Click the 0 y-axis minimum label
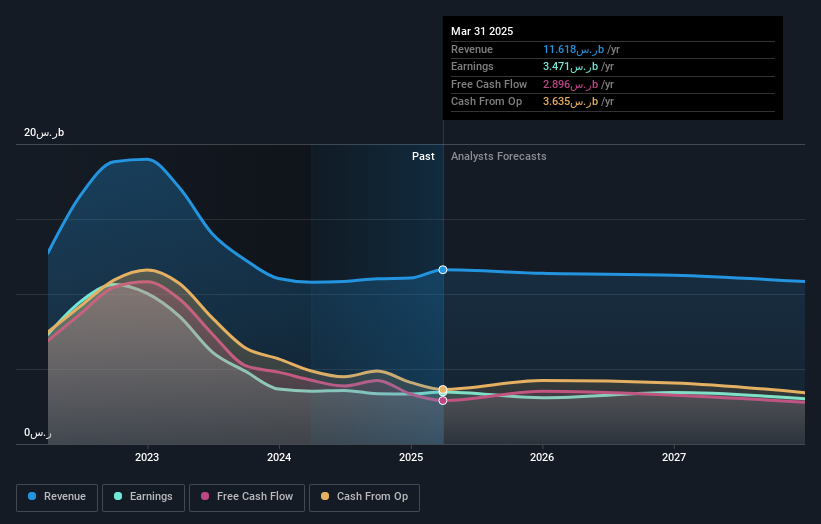The height and width of the screenshot is (524, 821). point(38,433)
